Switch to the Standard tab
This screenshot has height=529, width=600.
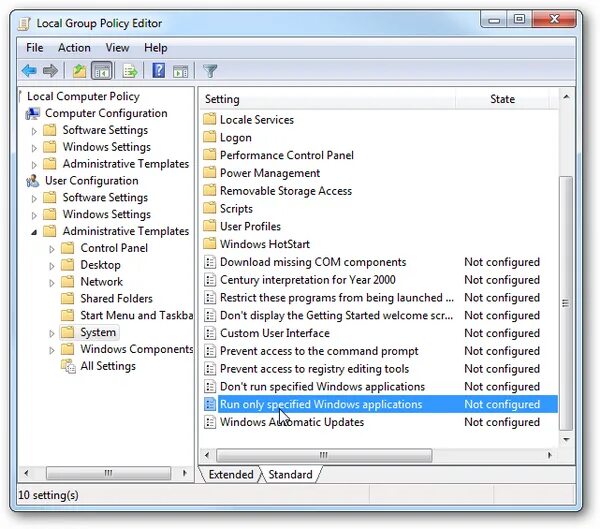pyautogui.click(x=290, y=475)
